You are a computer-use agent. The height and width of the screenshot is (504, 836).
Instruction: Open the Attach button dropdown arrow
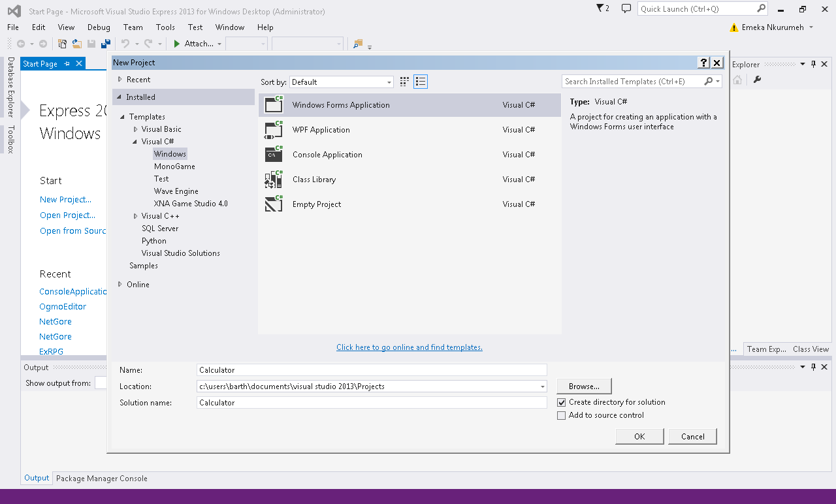tap(219, 44)
